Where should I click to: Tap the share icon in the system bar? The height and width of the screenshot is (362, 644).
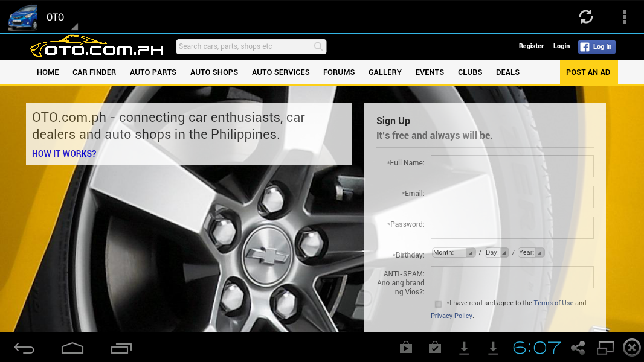pyautogui.click(x=578, y=348)
